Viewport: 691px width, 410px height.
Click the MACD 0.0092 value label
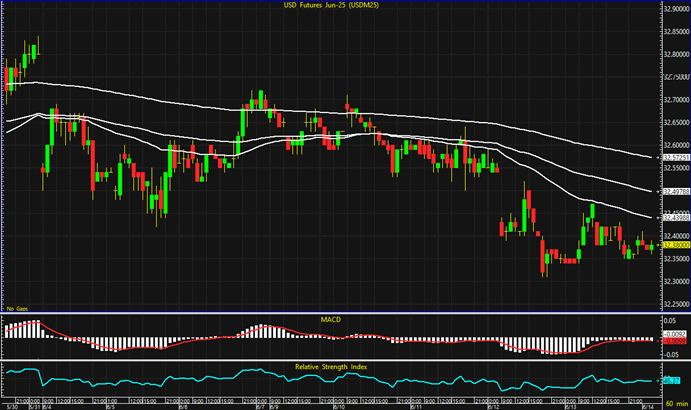[676, 335]
